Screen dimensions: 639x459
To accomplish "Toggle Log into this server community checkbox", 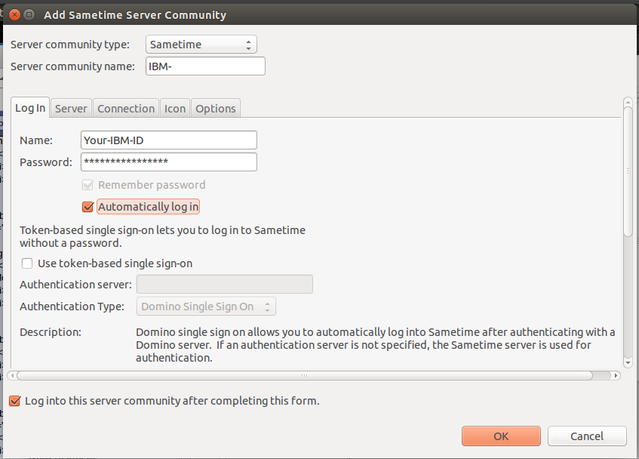I will tap(15, 401).
